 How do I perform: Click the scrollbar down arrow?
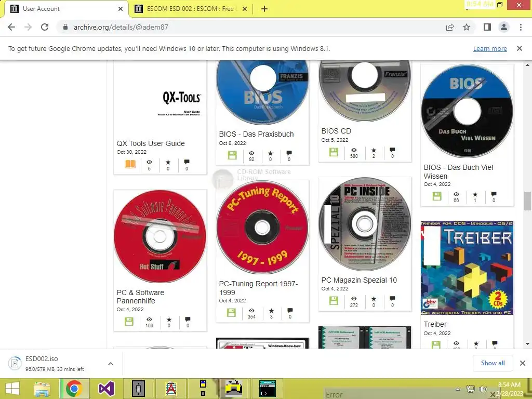(x=527, y=344)
